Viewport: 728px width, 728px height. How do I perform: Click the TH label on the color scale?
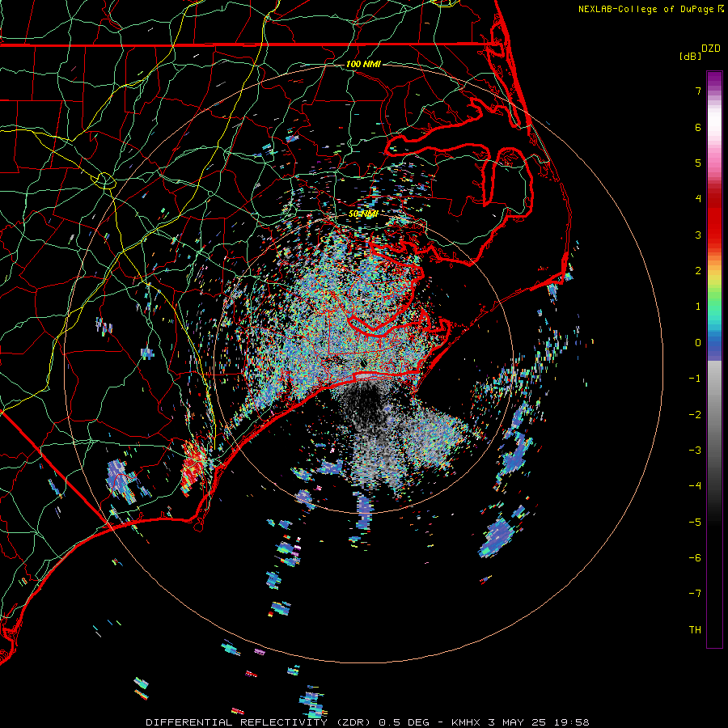(x=695, y=630)
